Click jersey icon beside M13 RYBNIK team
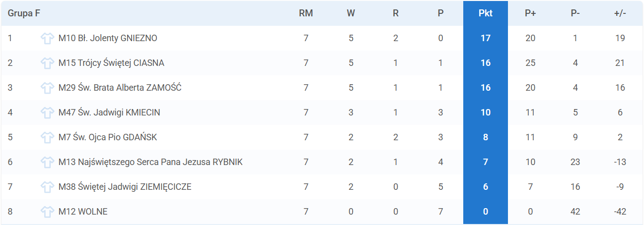Viewport: 644px width, 225px height. click(x=47, y=162)
